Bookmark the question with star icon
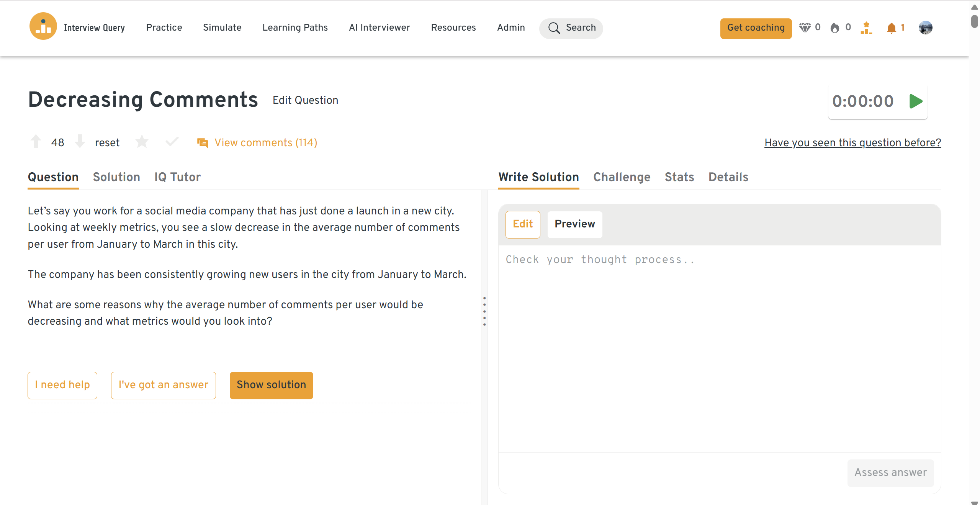The width and height of the screenshot is (980, 505). [x=142, y=142]
